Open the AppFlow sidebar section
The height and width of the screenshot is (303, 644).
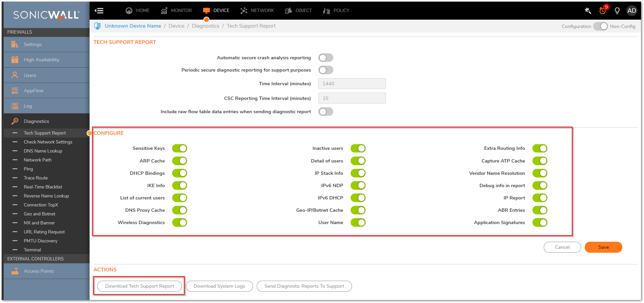[x=47, y=91]
